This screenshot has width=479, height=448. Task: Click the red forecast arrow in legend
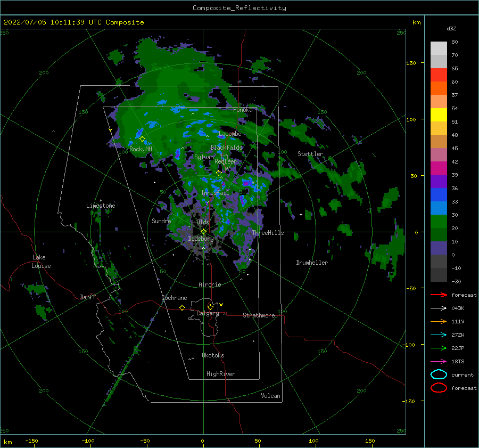[439, 295]
